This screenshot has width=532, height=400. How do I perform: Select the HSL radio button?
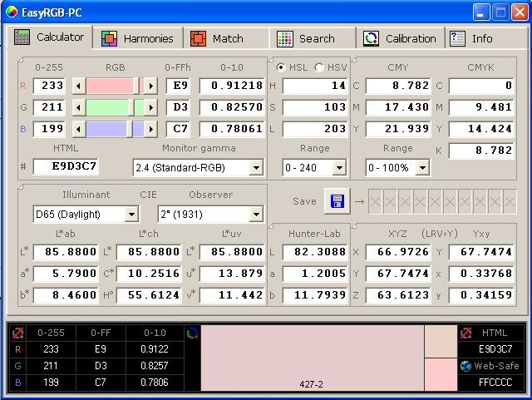point(281,67)
